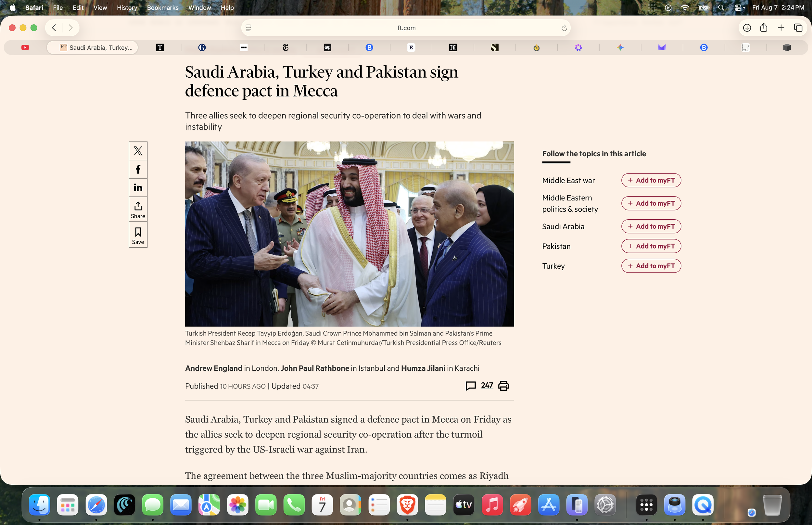
Task: Focus the ft.com address bar
Action: coord(406,28)
